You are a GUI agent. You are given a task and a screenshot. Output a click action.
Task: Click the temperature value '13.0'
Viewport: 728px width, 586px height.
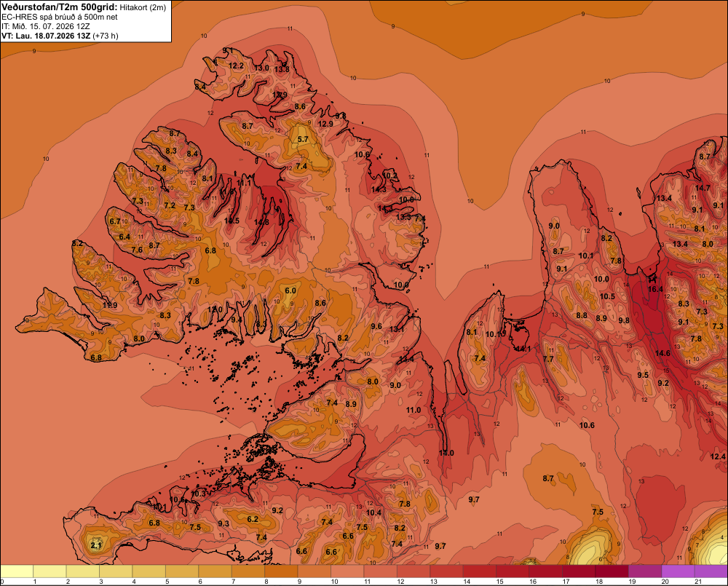pyautogui.click(x=261, y=67)
